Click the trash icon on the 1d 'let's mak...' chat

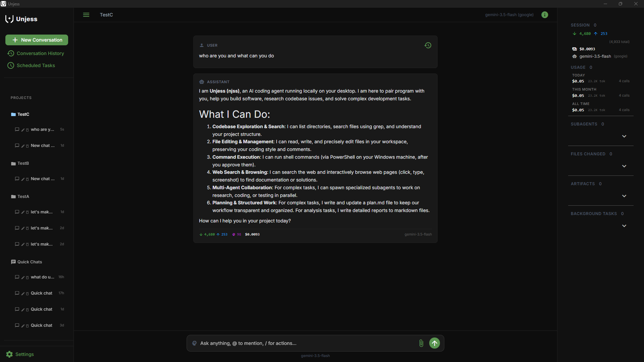click(x=27, y=212)
